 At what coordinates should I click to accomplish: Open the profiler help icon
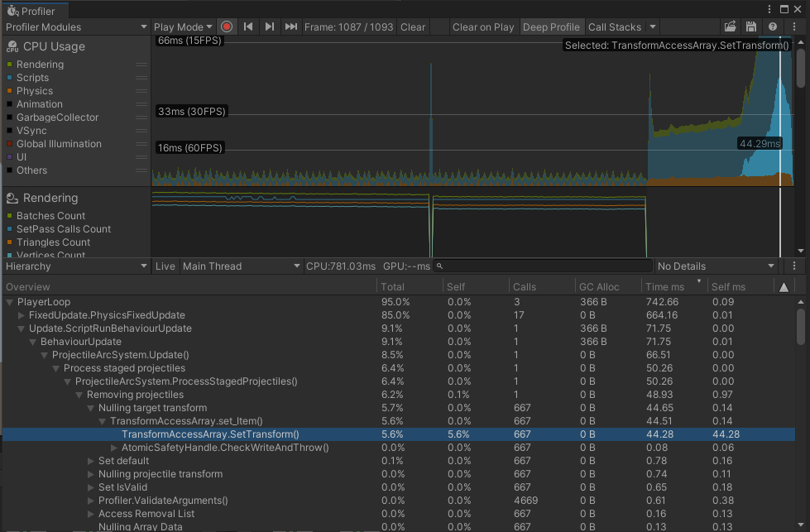pyautogui.click(x=772, y=26)
